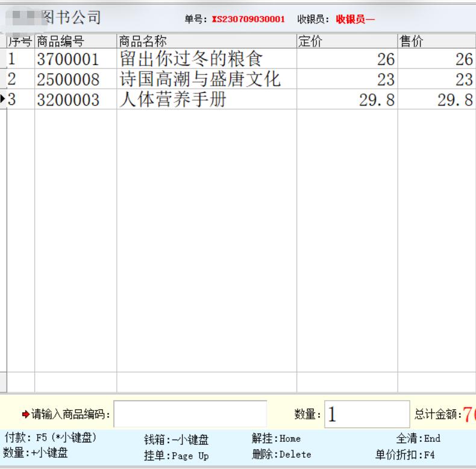The height and width of the screenshot is (469, 476).
Task: Click the red arrow beside 请输入商品编码
Action: [x=25, y=414]
